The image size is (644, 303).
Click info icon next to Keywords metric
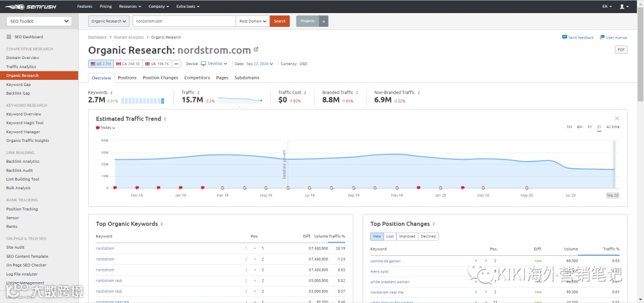click(112, 93)
